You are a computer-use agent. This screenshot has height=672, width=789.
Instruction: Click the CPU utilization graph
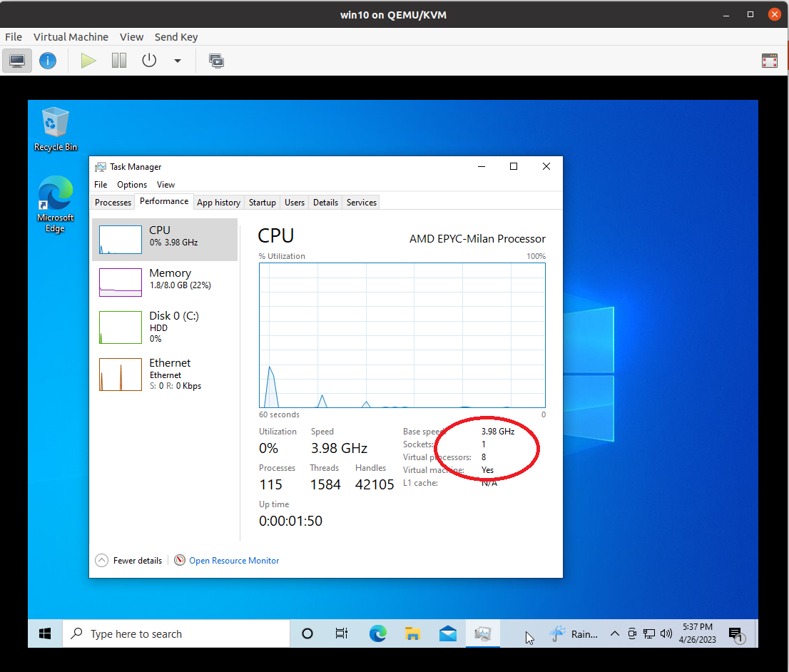[402, 335]
